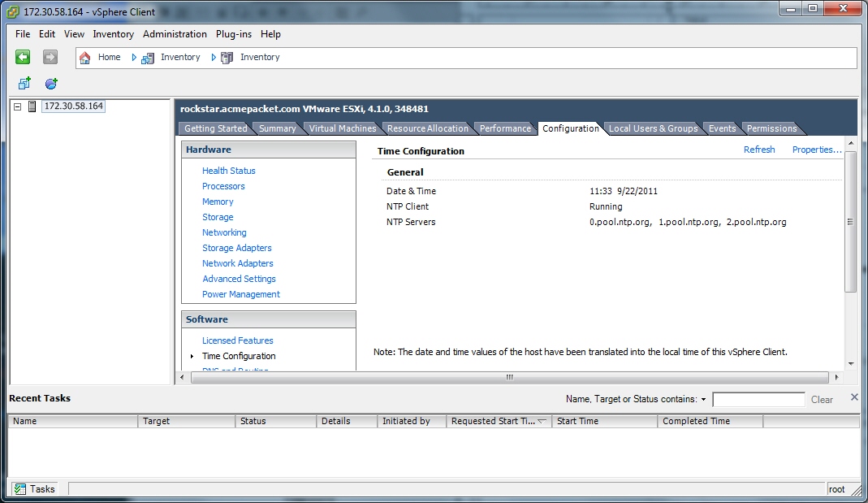Screen dimensions: 868x503
Task: Click the vertical scrollbar thumb in configuration pane
Action: click(x=850, y=221)
